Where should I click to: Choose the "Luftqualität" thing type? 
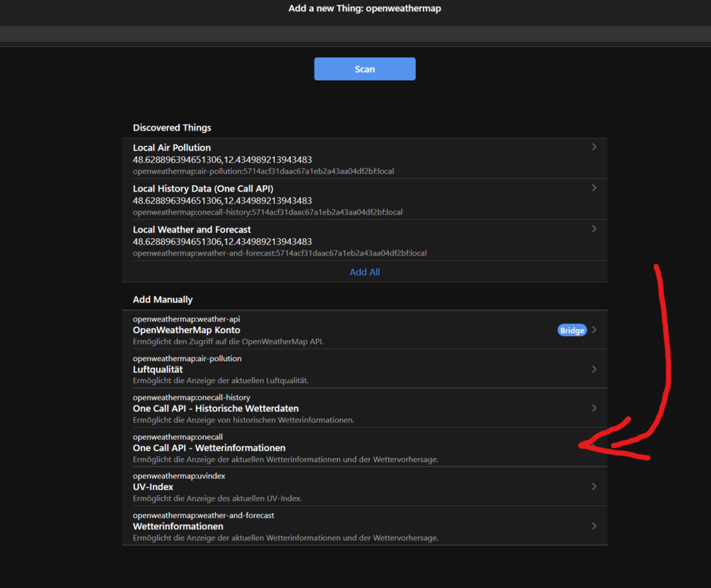[x=158, y=369]
